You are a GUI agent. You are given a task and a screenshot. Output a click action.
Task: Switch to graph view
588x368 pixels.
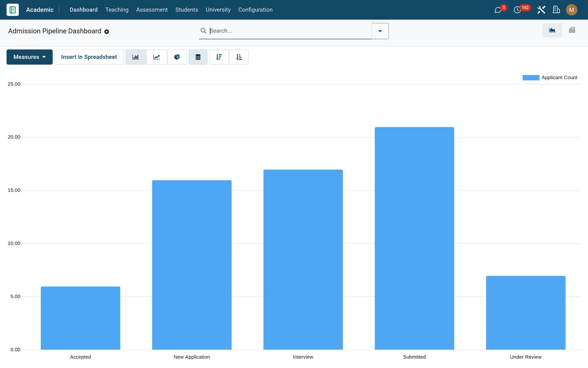click(552, 30)
